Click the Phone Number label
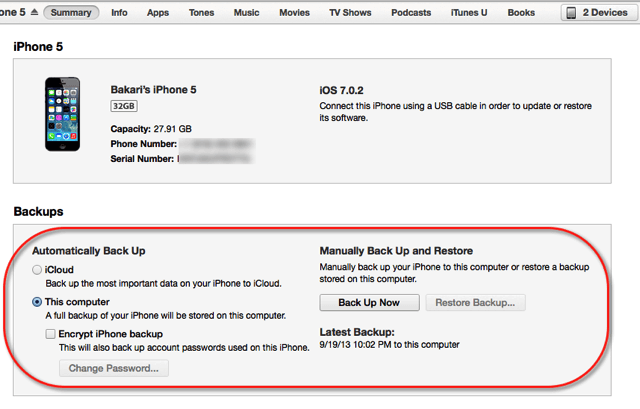 (x=144, y=144)
